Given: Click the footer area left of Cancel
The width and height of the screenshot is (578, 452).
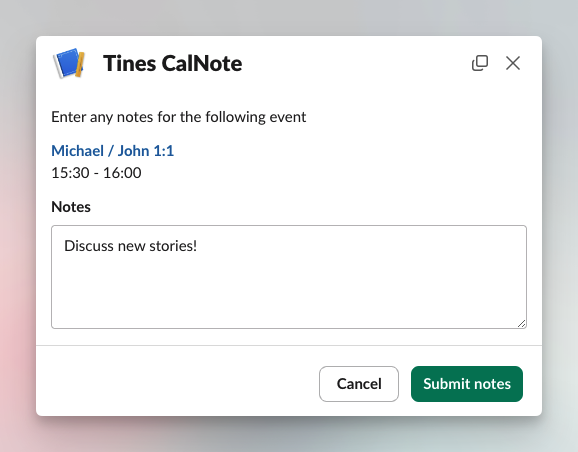Looking at the screenshot, I should tap(177, 384).
